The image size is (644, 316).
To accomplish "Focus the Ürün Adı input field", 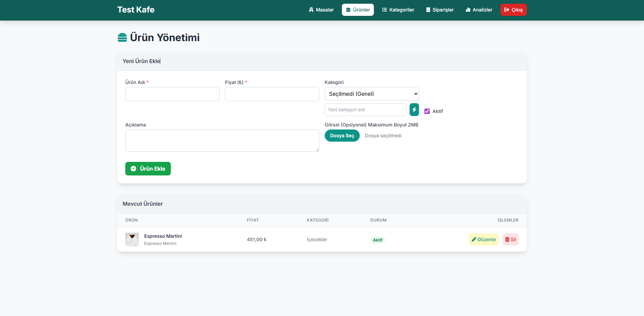I will click(172, 94).
